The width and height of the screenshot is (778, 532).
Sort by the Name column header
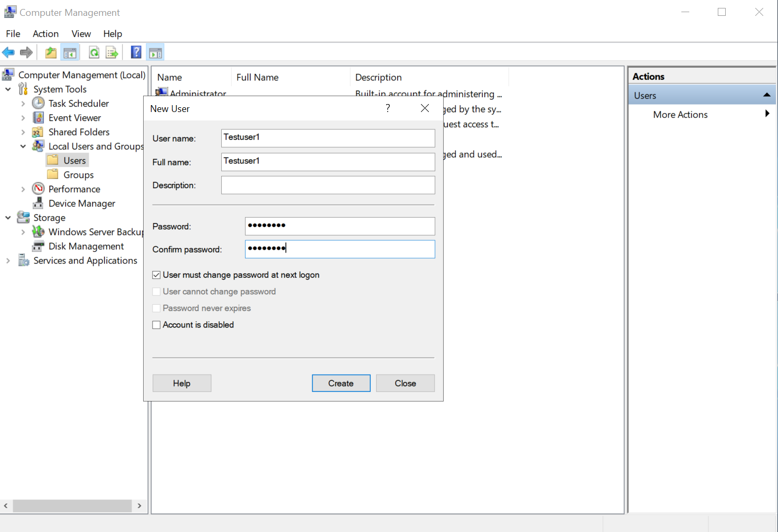192,77
